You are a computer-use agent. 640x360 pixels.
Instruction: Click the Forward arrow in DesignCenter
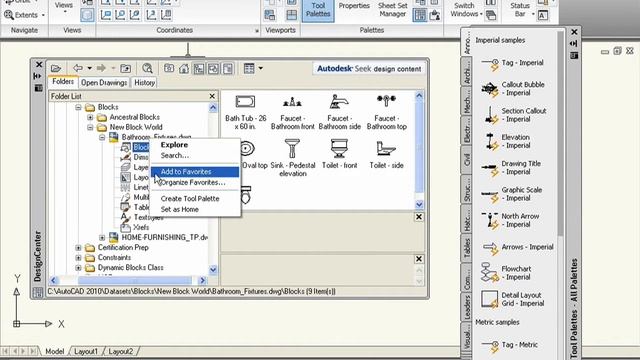101,68
